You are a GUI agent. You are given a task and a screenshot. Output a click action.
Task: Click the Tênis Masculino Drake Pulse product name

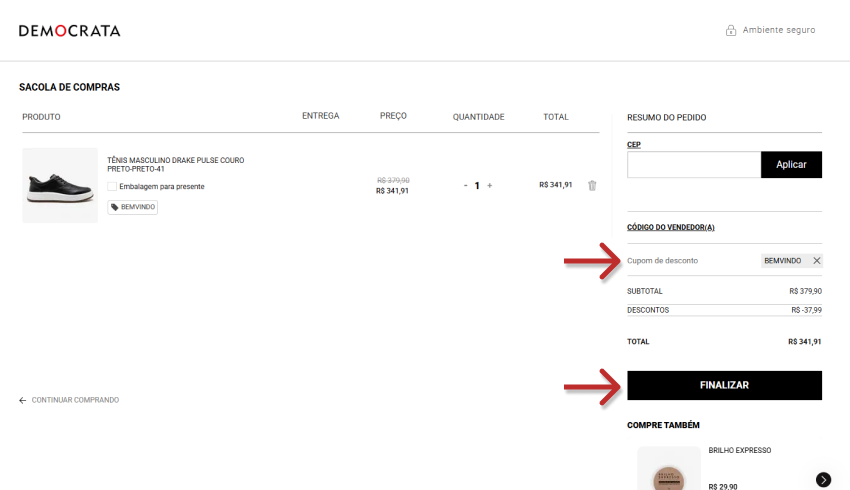[x=176, y=165]
